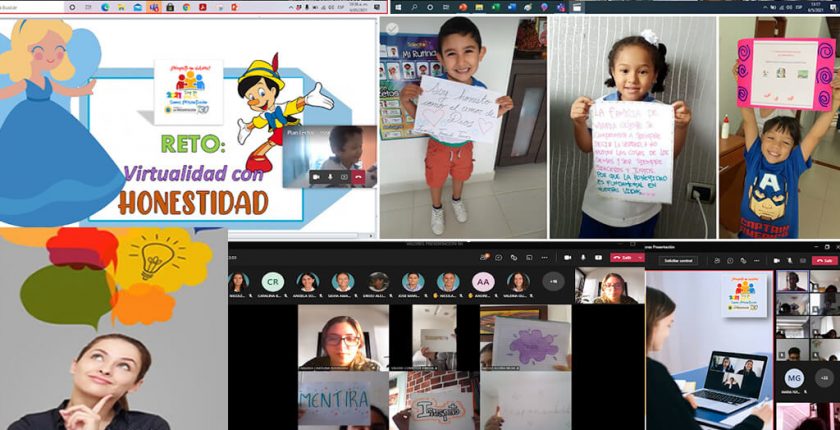Mute microphone in the small Teams call overlay

click(x=330, y=177)
